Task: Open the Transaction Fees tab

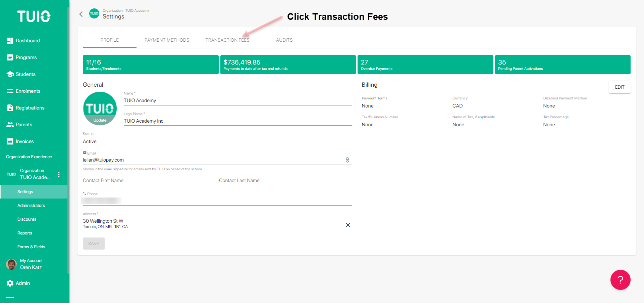Action: point(227,40)
